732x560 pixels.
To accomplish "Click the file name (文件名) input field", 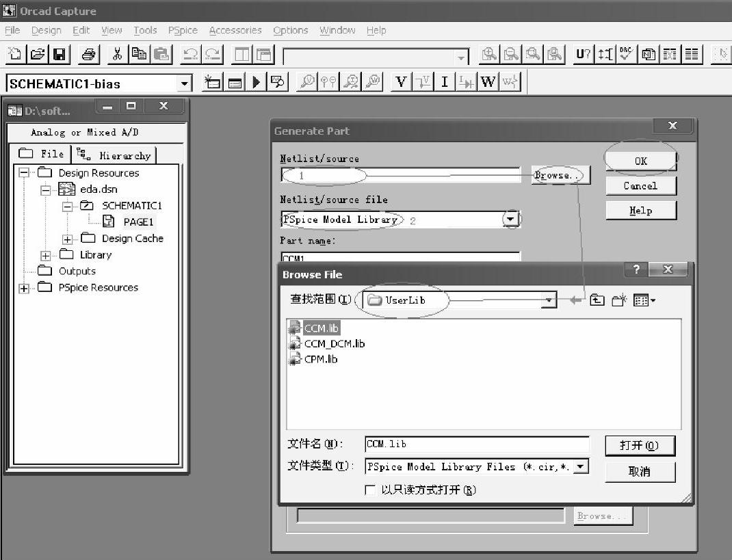I will tap(477, 444).
